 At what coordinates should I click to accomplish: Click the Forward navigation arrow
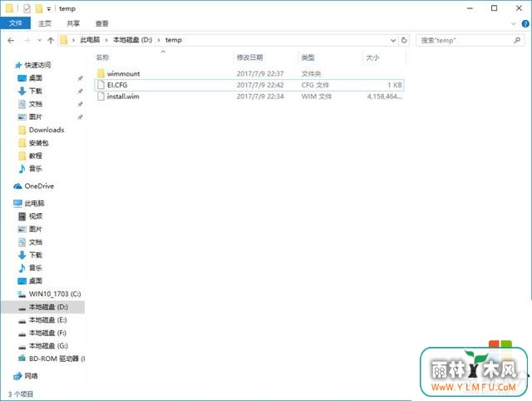27,41
